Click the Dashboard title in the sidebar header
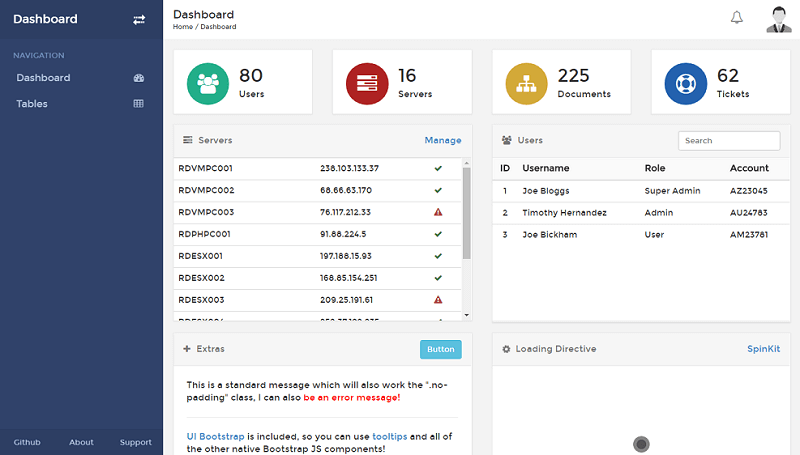This screenshot has height=455, width=800. click(45, 19)
